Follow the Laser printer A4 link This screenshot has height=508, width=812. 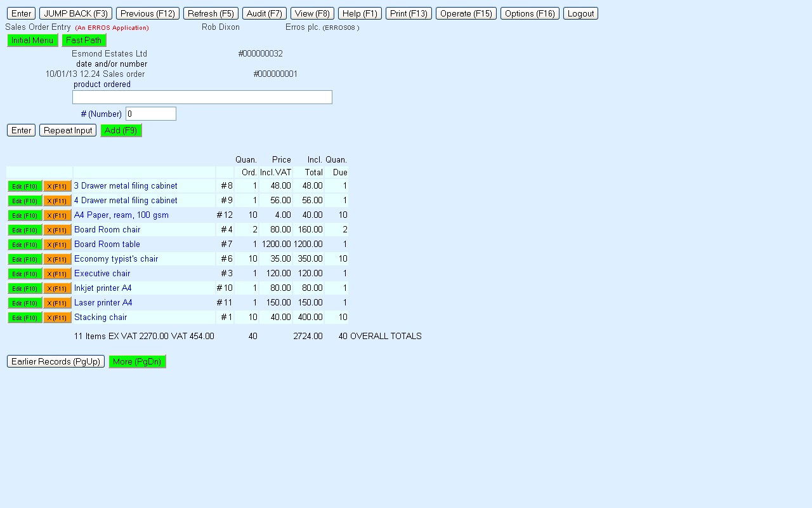pyautogui.click(x=103, y=303)
